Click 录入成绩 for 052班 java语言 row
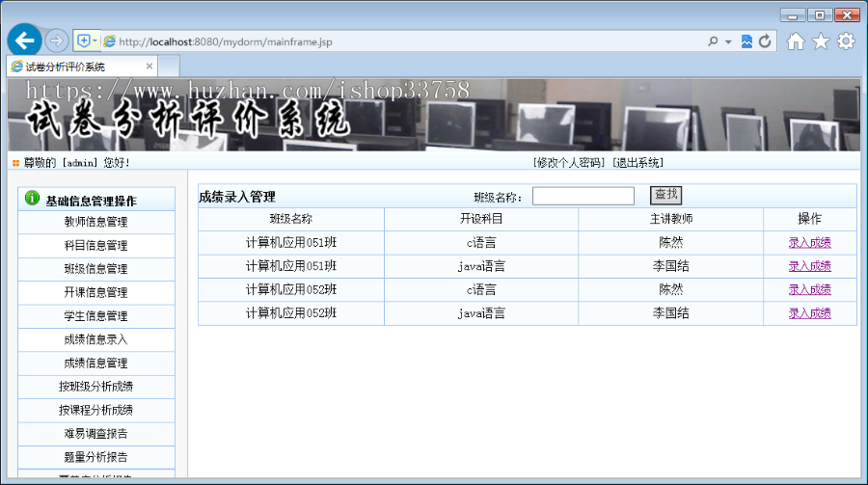 pos(809,313)
